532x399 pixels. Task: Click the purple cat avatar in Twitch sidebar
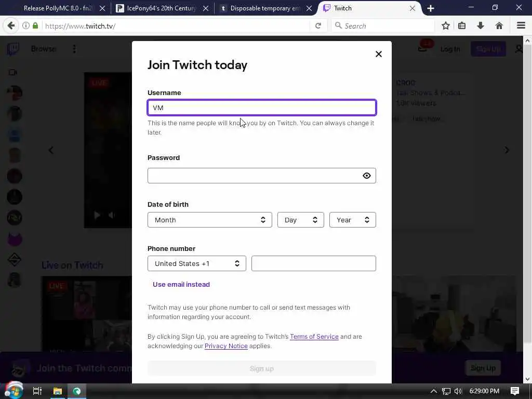pos(15,239)
